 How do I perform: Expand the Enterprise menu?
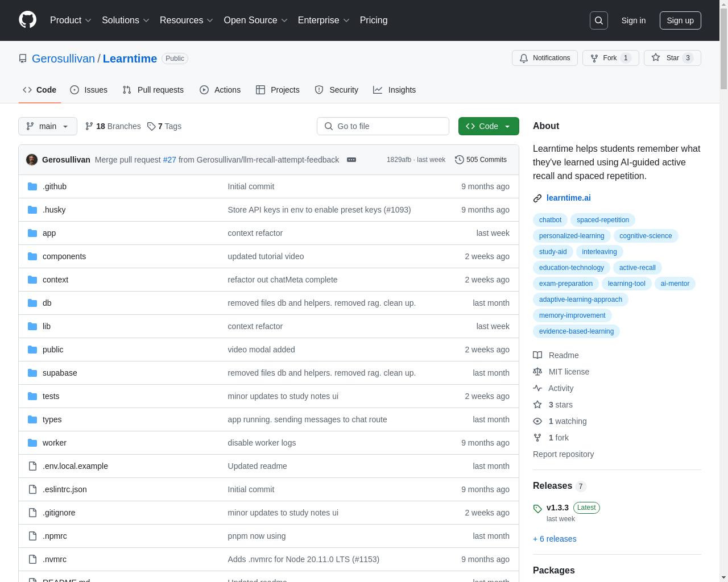click(x=324, y=20)
